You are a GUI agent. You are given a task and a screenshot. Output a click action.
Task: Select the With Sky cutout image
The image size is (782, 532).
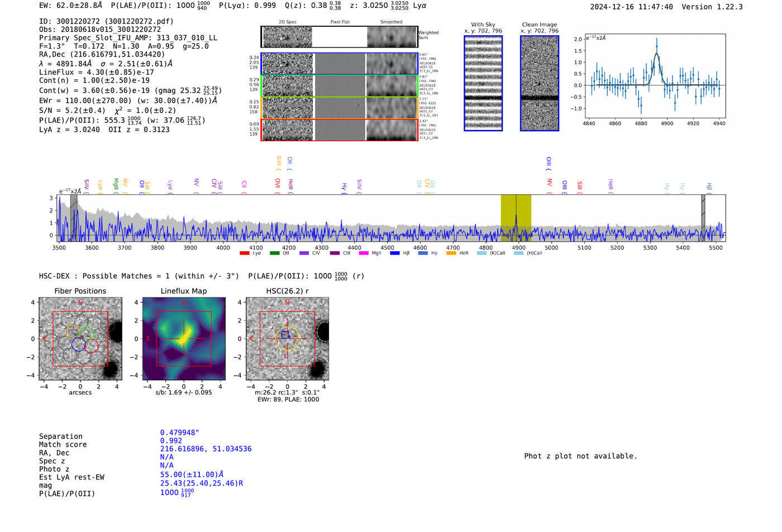483,83
